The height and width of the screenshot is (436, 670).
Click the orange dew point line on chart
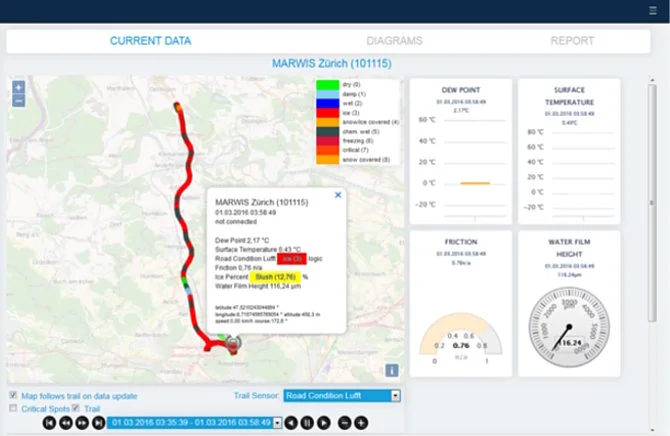coord(475,183)
